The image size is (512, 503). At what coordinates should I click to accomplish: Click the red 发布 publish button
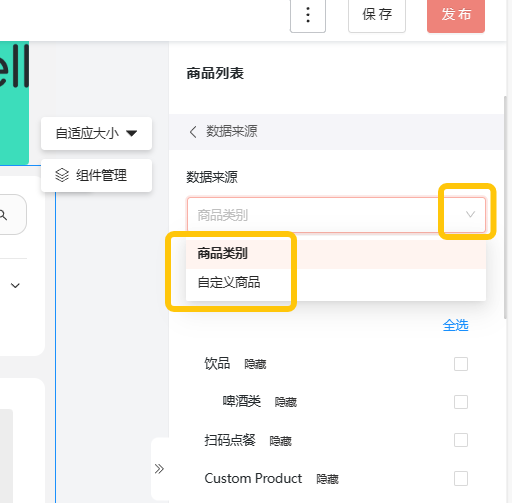click(456, 15)
